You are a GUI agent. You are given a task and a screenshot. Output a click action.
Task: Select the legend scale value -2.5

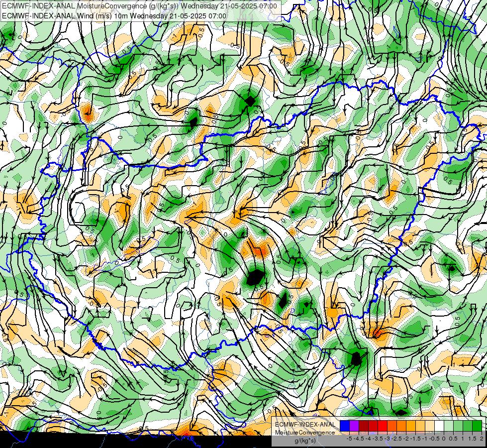pos(396,439)
